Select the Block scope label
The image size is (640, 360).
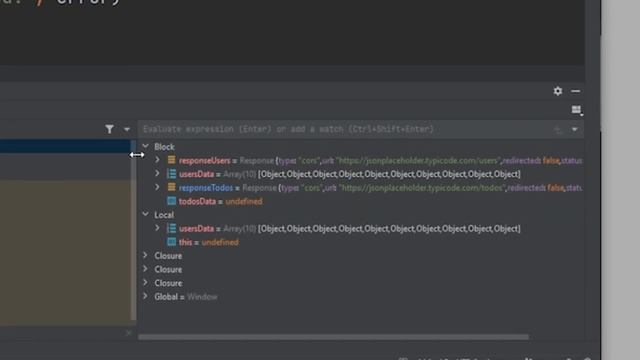164,147
